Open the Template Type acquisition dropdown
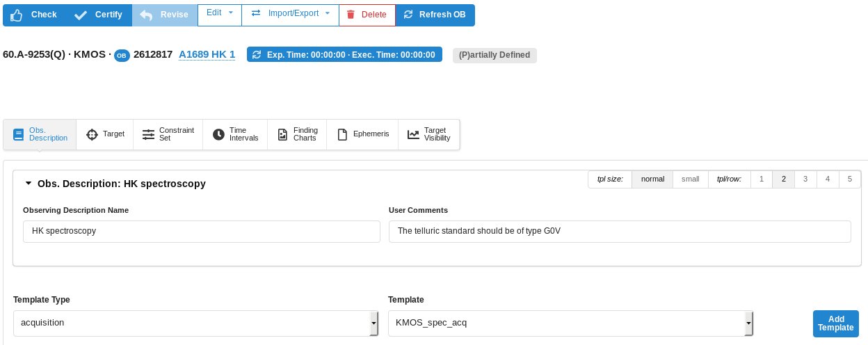Viewport: 868px width, 345px height. [x=195, y=323]
